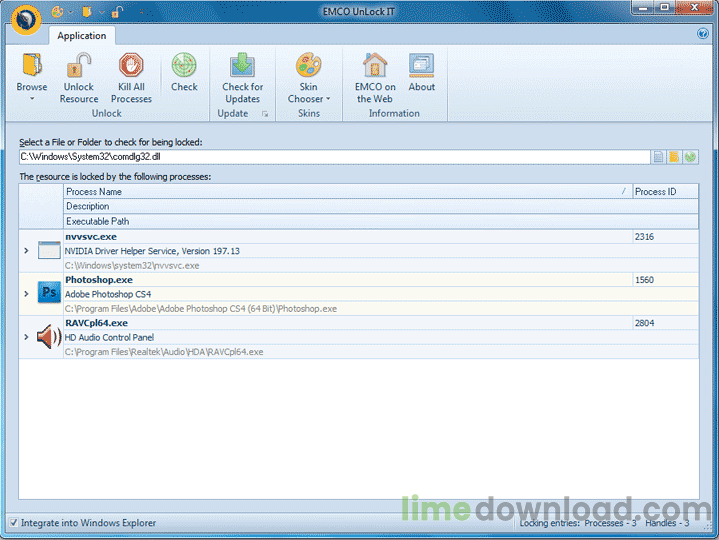Click the Unlock Resource icon

79,68
